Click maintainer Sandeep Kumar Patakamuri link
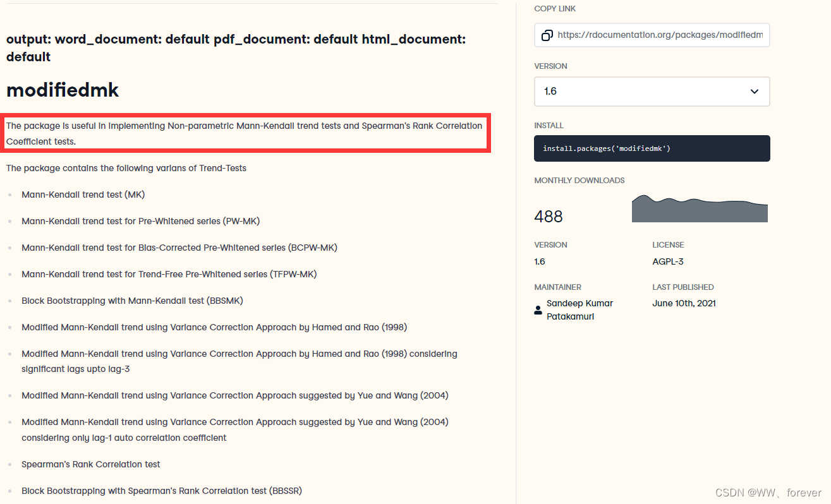Viewport: 831px width, 504px height. point(580,310)
